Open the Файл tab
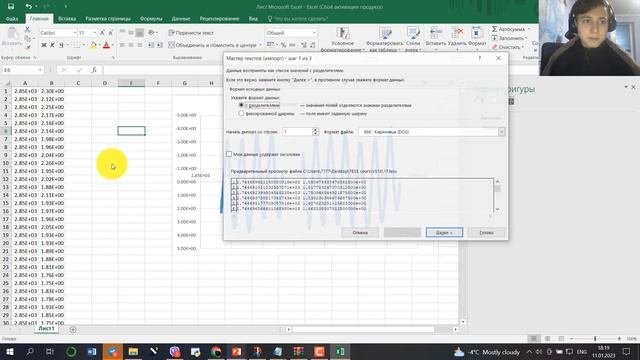 click(12, 19)
